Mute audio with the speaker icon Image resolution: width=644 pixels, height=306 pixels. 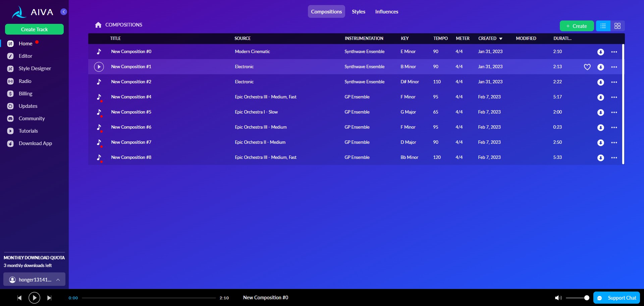[x=558, y=298]
